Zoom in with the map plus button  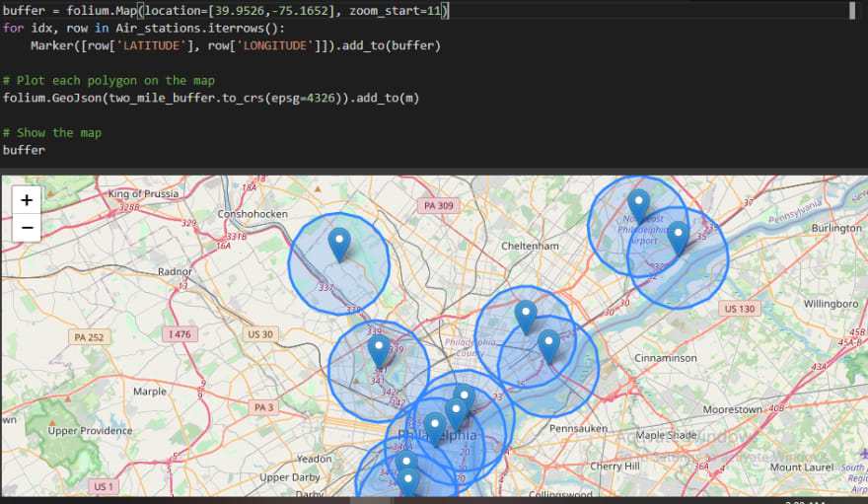click(27, 199)
